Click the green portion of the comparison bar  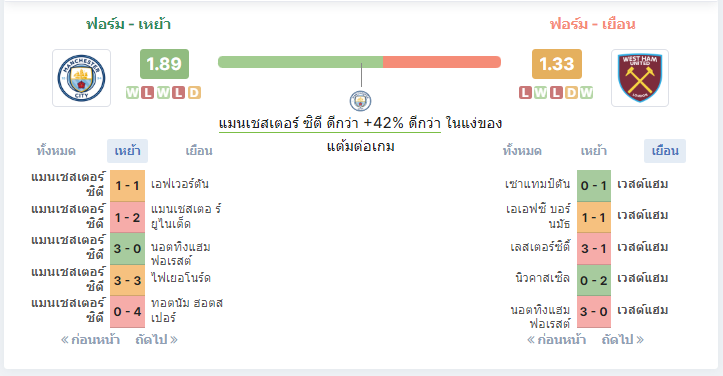coord(300,62)
